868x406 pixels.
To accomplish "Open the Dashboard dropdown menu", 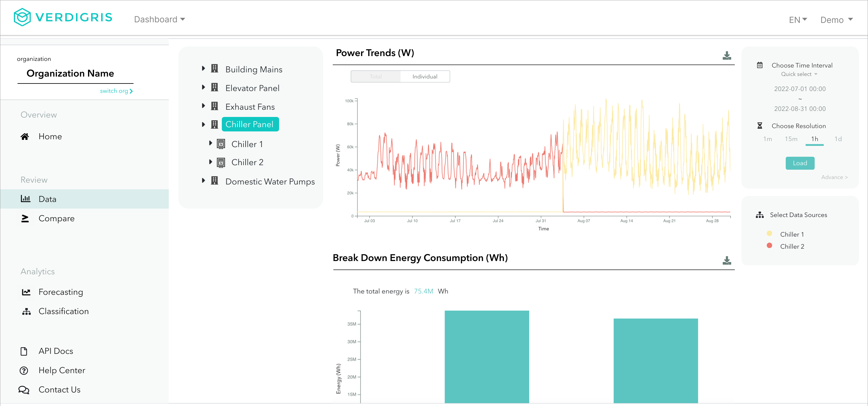I will (x=159, y=19).
